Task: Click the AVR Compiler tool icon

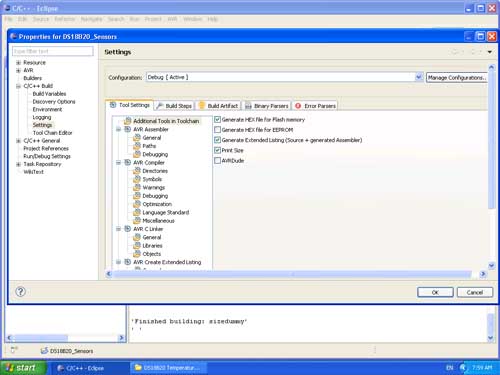Action: click(x=127, y=162)
